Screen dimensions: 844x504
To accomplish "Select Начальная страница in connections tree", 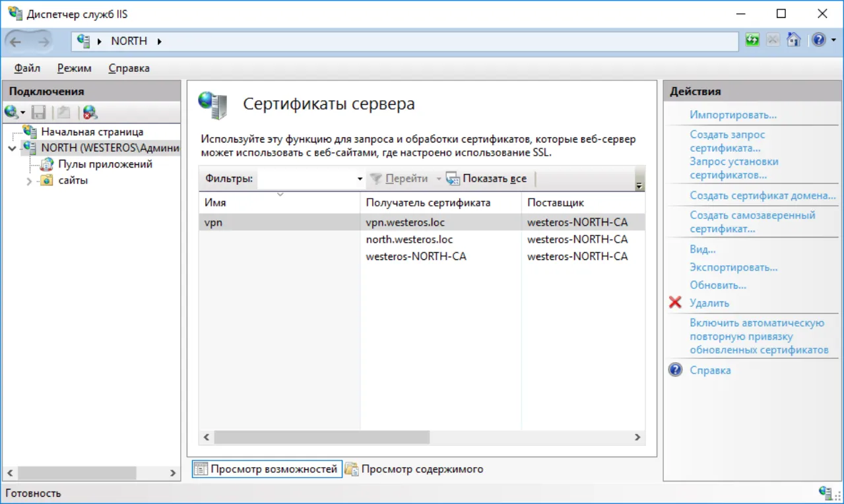I will tap(92, 132).
